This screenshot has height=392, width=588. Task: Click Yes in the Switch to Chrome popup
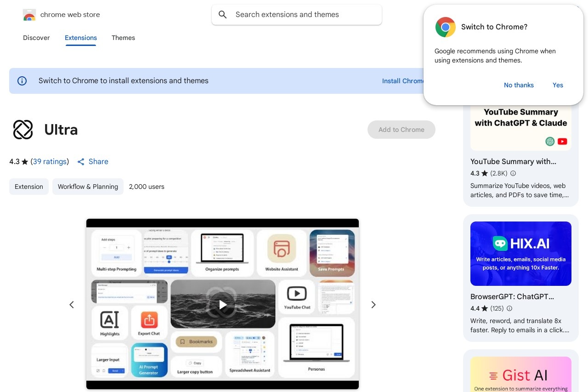pos(558,85)
